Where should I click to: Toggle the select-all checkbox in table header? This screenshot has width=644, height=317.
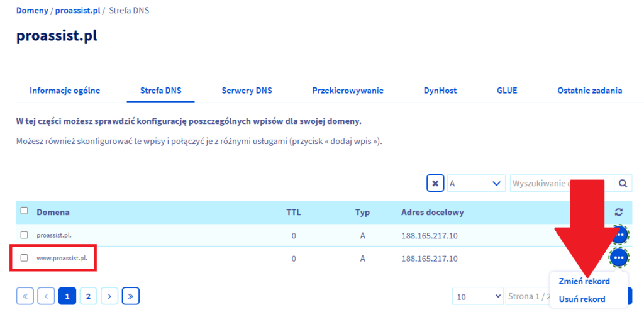[x=25, y=211]
